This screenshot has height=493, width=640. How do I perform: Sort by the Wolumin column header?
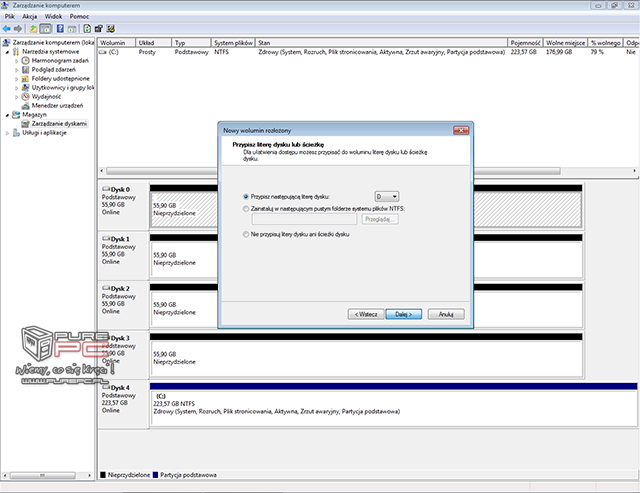pos(117,42)
